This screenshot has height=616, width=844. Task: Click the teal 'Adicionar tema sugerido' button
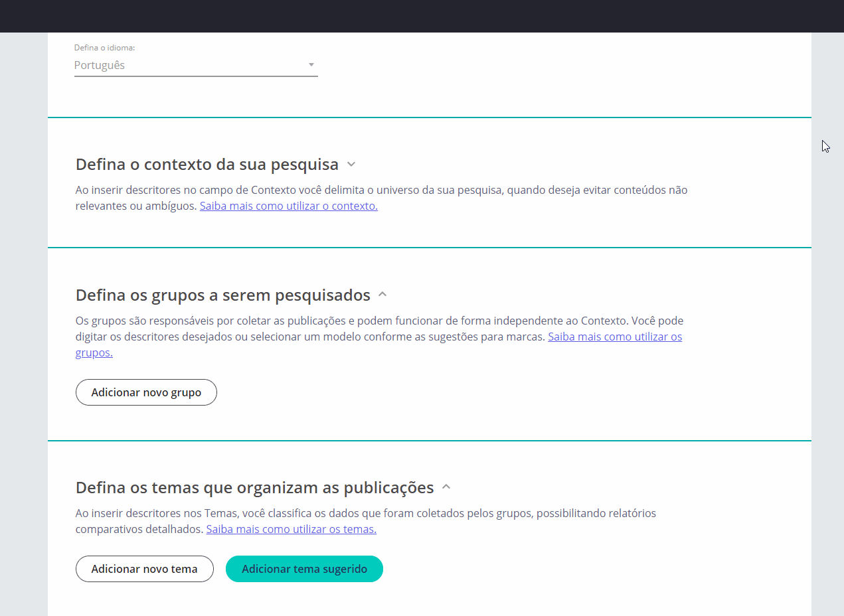click(x=304, y=569)
